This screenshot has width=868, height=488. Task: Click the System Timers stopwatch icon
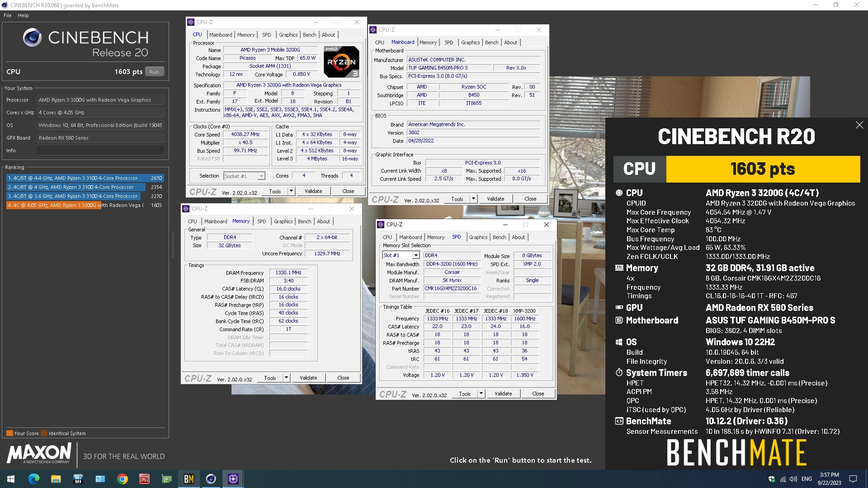tap(619, 373)
